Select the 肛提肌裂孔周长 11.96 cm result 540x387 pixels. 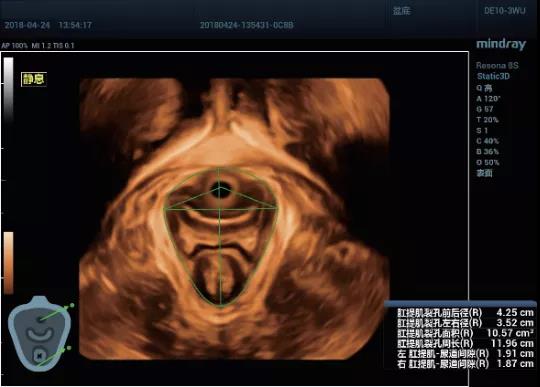click(x=465, y=343)
